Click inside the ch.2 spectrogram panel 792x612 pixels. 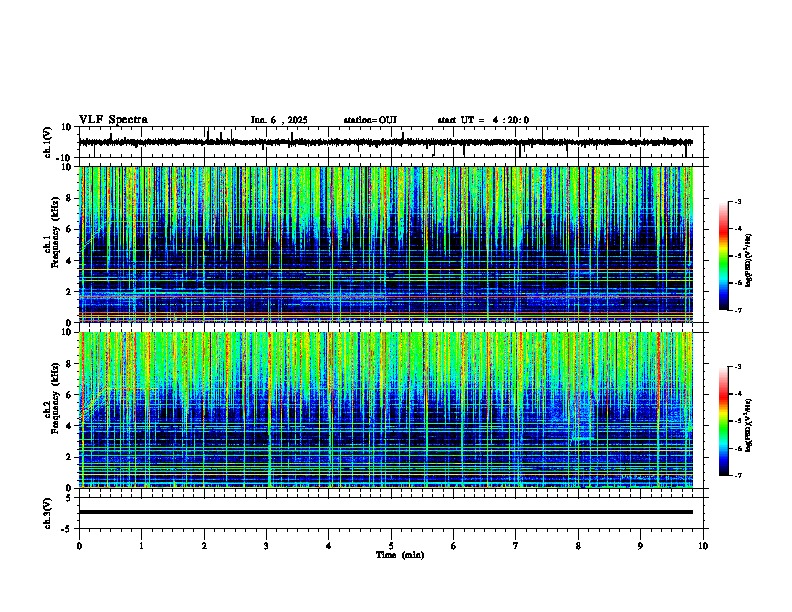(x=386, y=410)
